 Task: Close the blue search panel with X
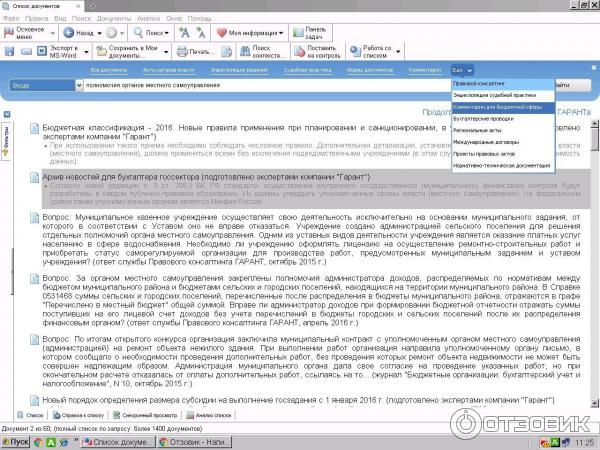(593, 67)
